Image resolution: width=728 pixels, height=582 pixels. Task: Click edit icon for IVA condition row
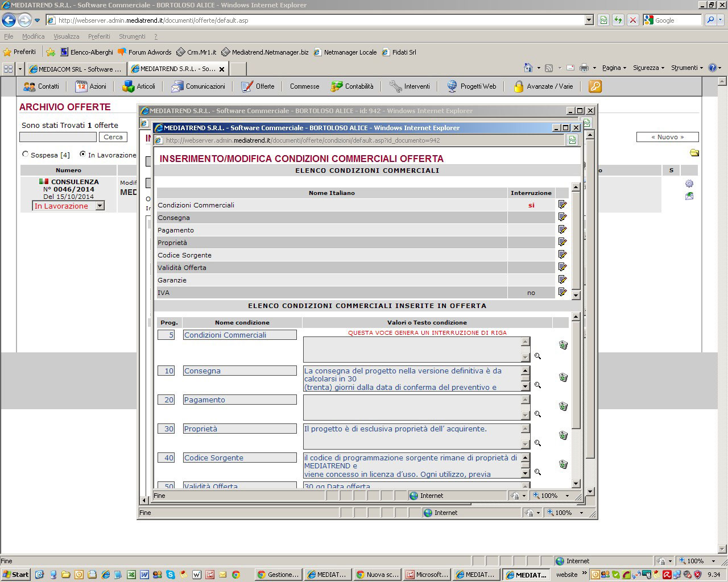point(562,292)
